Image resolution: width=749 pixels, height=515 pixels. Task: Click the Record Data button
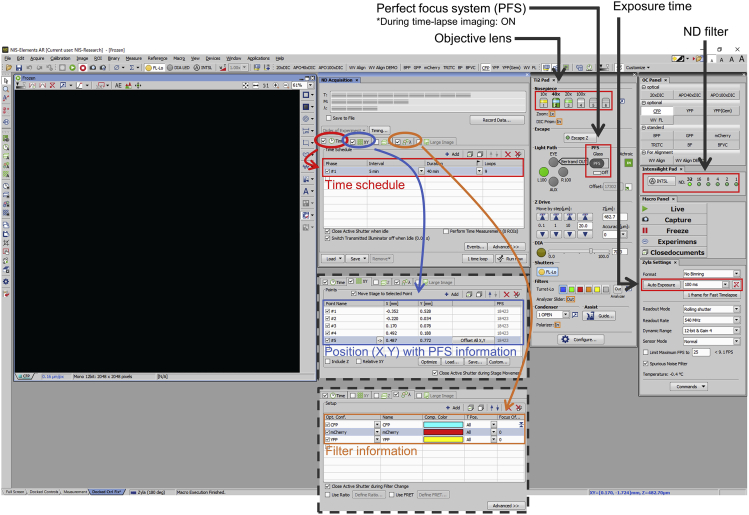coord(495,119)
